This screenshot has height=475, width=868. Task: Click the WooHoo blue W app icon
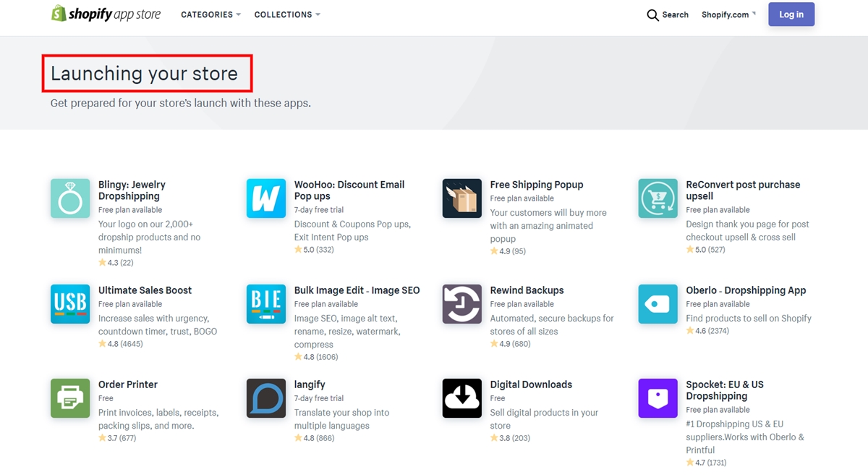point(266,198)
